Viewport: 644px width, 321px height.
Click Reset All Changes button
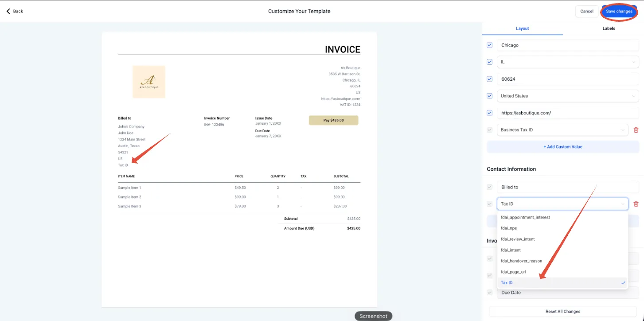pos(563,311)
